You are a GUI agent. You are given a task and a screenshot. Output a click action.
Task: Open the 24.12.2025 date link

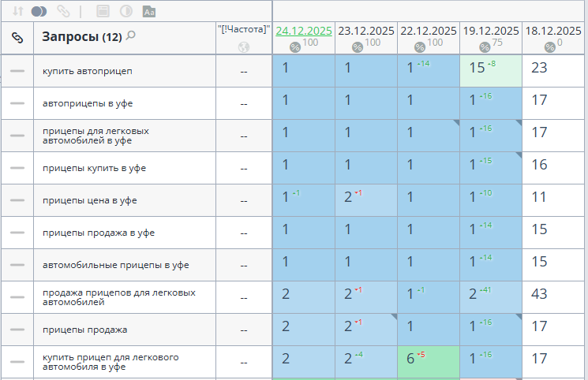pyautogui.click(x=303, y=31)
